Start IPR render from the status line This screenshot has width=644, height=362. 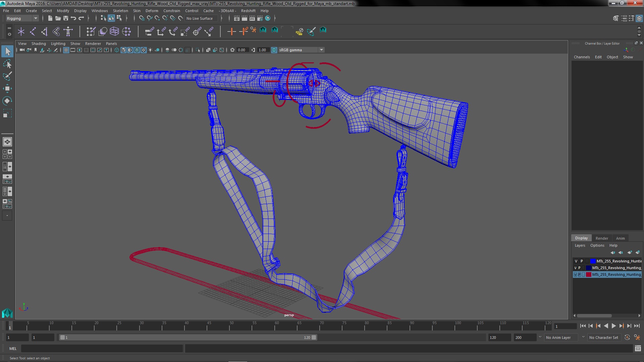[x=252, y=18]
